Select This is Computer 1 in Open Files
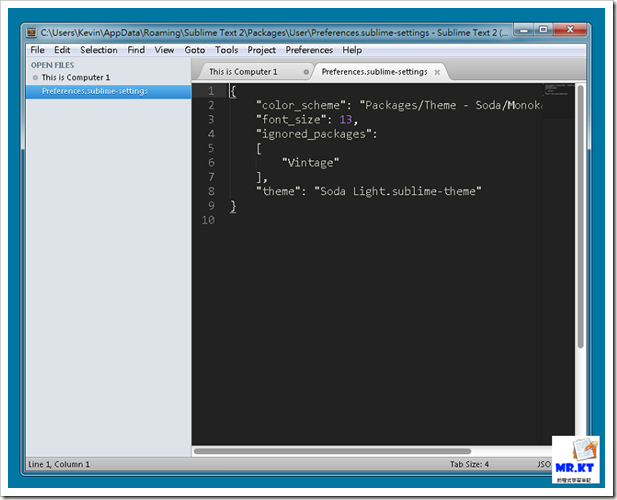The height and width of the screenshot is (500, 617). tap(108, 77)
